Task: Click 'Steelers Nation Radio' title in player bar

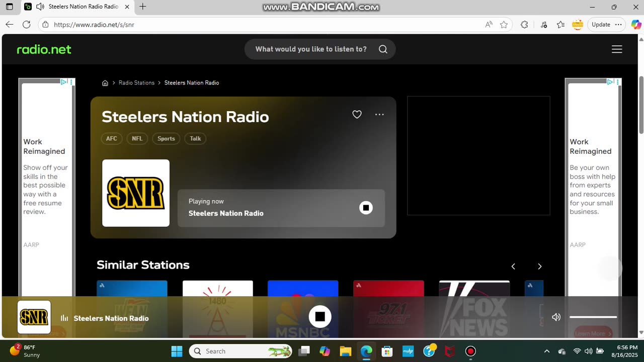Action: tap(111, 318)
